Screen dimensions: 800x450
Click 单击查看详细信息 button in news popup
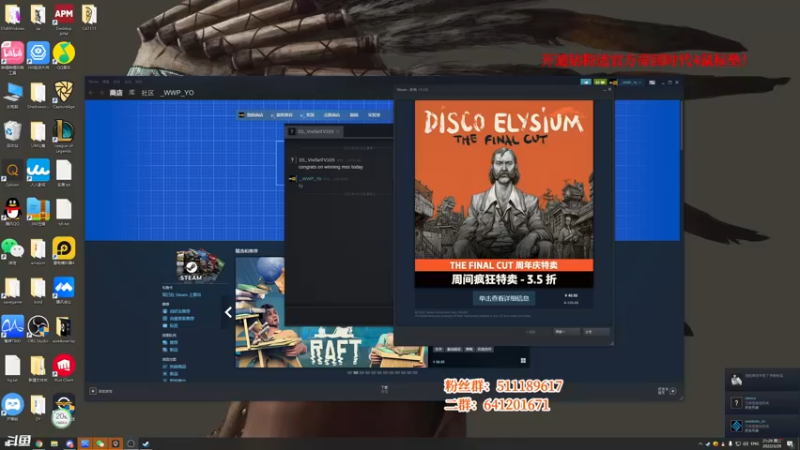pyautogui.click(x=504, y=298)
